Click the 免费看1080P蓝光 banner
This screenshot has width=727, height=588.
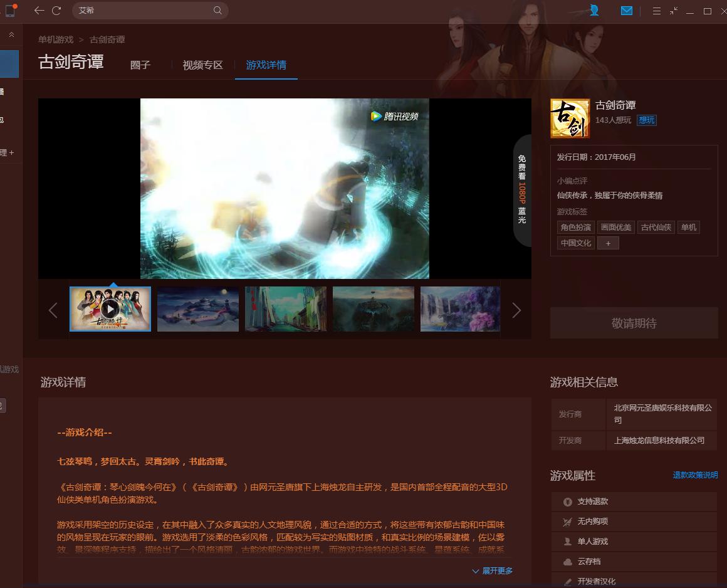pyautogui.click(x=520, y=189)
